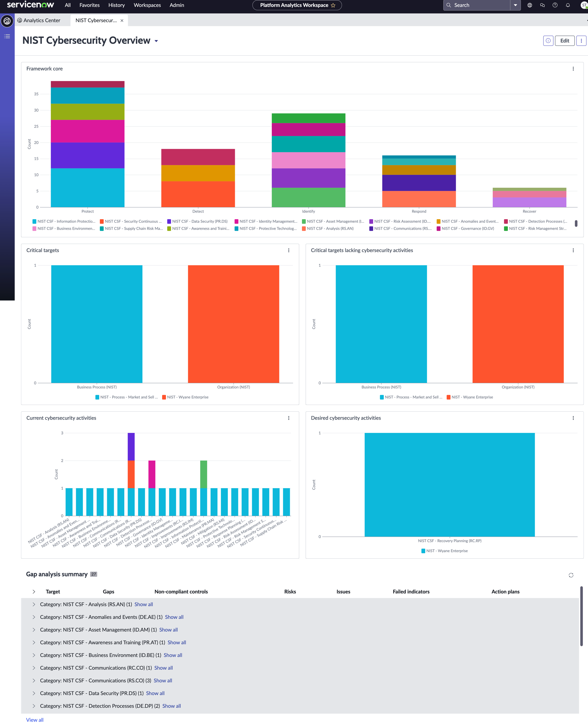Toggle Asset Management legend entry
Image resolution: width=588 pixels, height=728 pixels.
pos(332,221)
